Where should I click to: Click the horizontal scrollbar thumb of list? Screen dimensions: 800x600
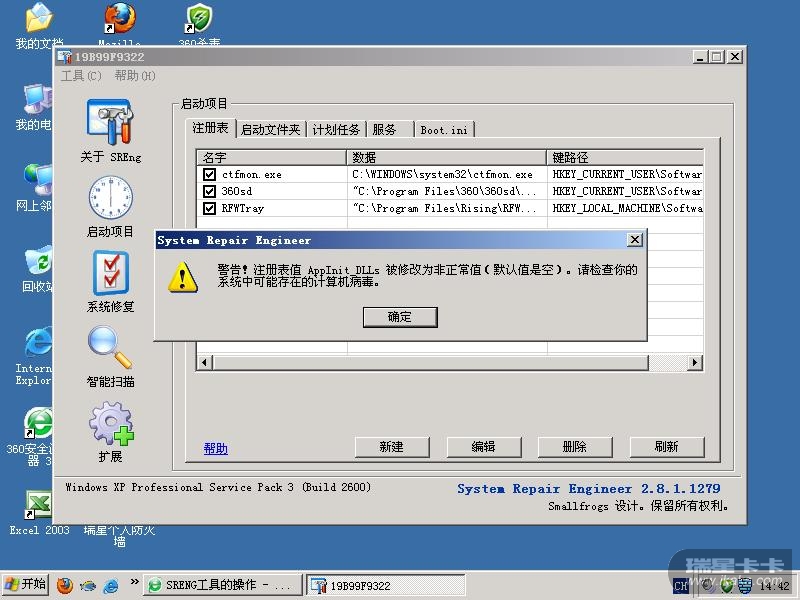pos(431,363)
